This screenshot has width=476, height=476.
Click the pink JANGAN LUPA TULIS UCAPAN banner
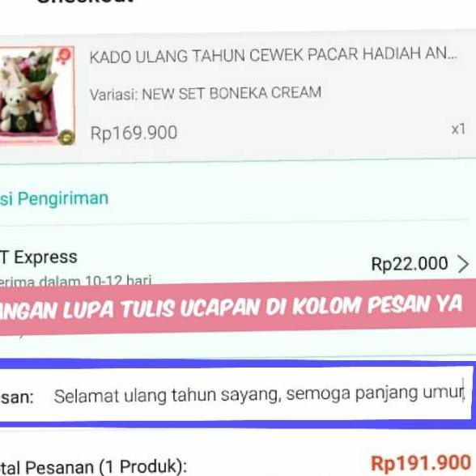click(x=238, y=308)
